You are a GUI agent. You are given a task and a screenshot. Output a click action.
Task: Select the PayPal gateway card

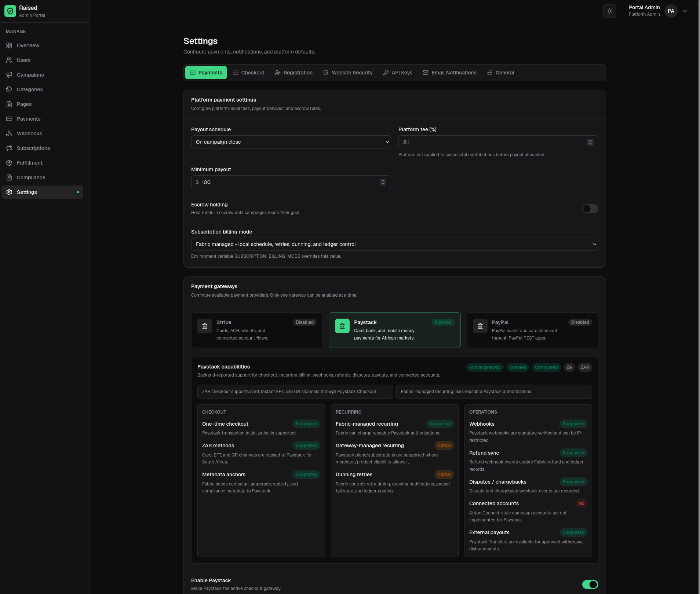pos(532,330)
